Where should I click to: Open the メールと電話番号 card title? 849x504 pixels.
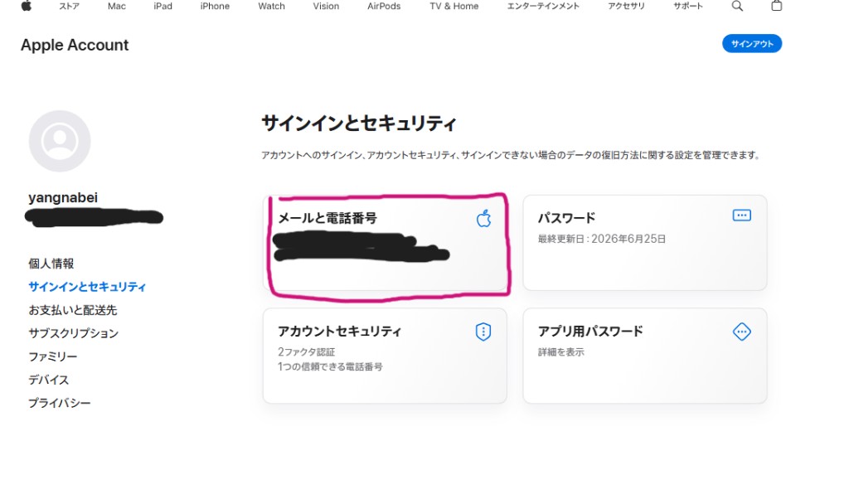click(x=327, y=218)
